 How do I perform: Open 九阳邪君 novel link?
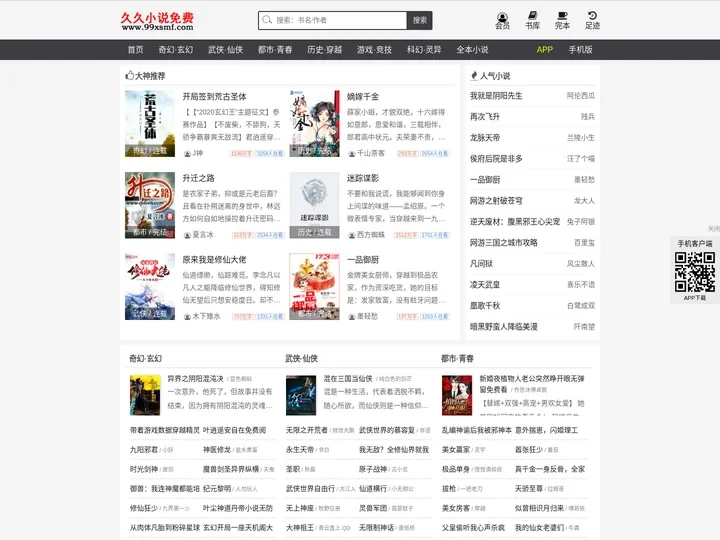(x=144, y=450)
